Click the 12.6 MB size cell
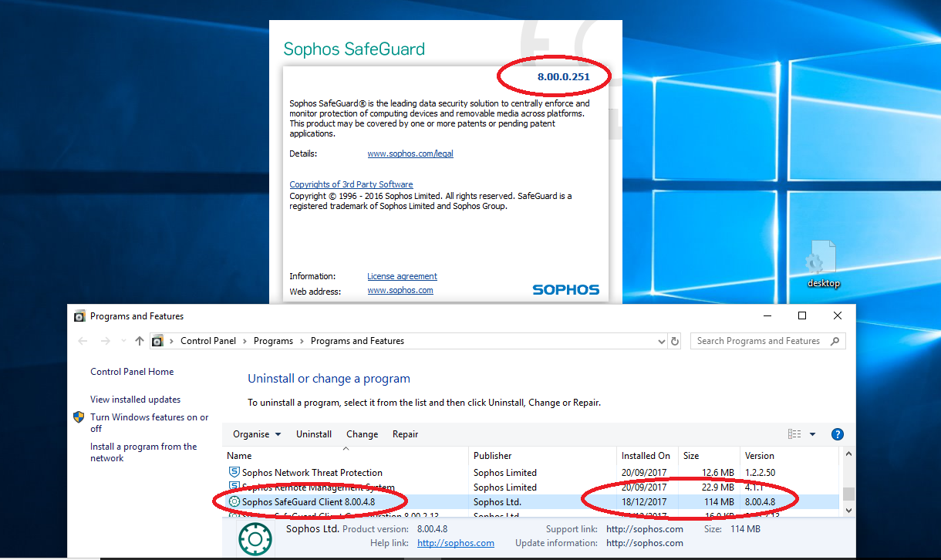941x560 pixels. click(717, 473)
